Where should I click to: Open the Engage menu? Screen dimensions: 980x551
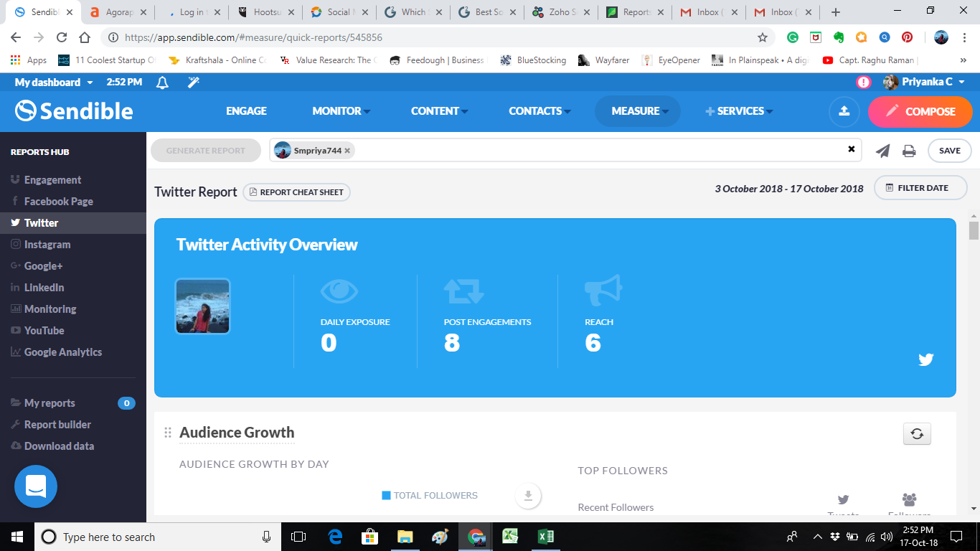(246, 111)
